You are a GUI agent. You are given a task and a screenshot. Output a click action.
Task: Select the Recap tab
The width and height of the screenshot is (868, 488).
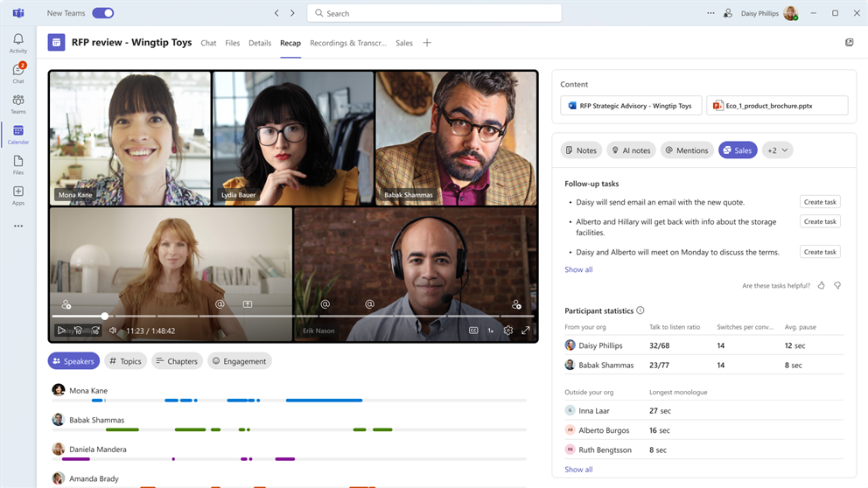[290, 43]
